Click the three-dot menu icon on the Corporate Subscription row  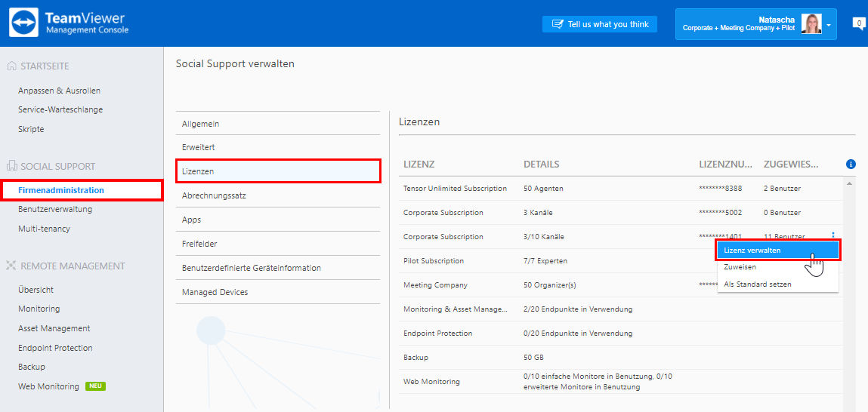(833, 235)
